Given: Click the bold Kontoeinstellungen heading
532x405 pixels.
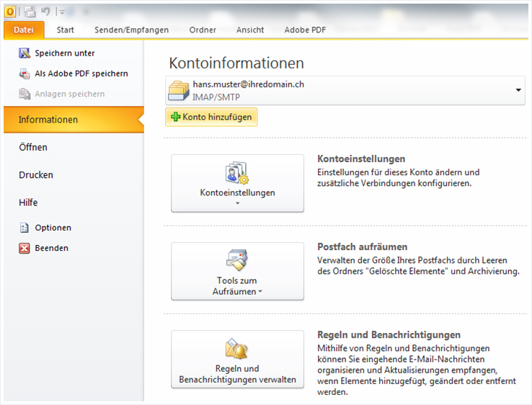Looking at the screenshot, I should tap(361, 159).
